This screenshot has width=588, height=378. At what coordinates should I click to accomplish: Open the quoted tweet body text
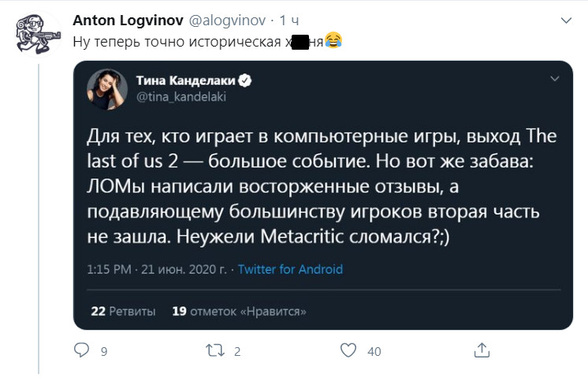click(x=322, y=186)
